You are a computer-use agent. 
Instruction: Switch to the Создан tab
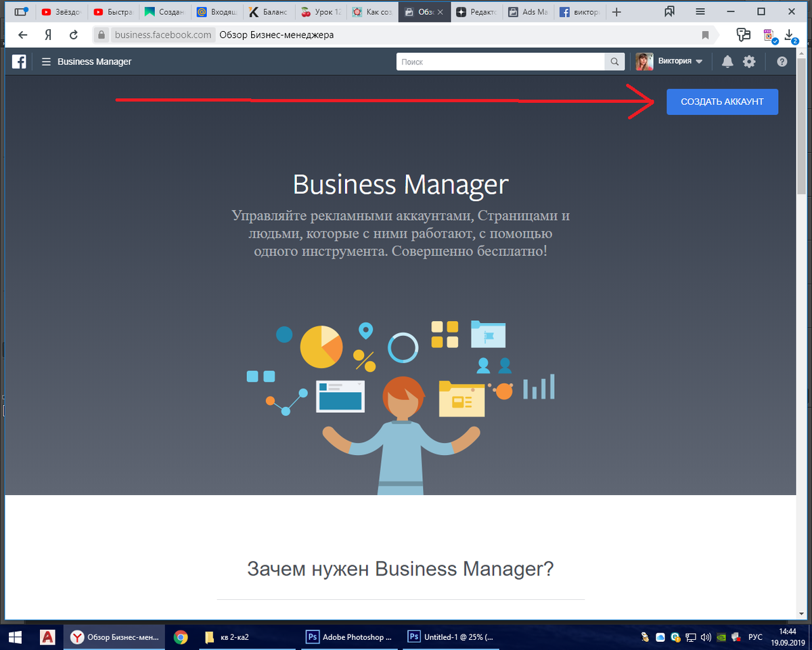pyautogui.click(x=165, y=12)
